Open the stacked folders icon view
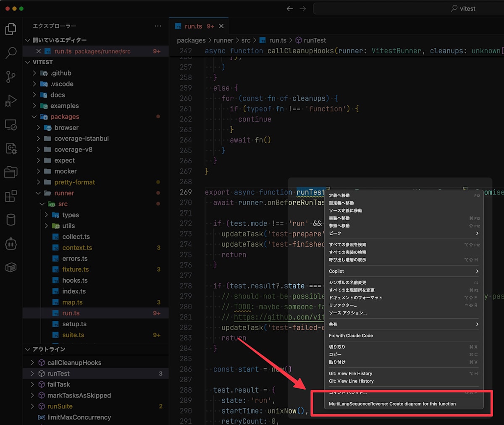504x425 pixels. 11,172
